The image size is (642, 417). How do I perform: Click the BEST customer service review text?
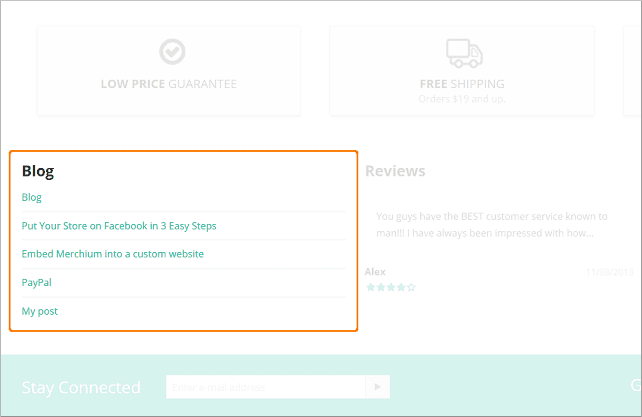pos(491,216)
